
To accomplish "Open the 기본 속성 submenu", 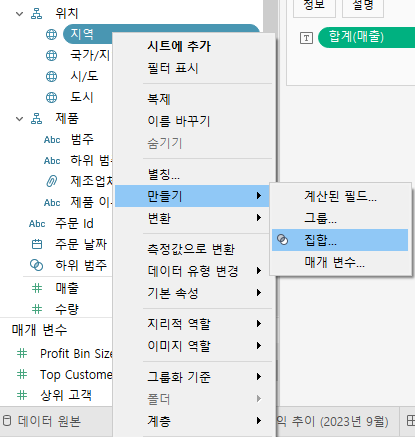I will click(x=192, y=293).
